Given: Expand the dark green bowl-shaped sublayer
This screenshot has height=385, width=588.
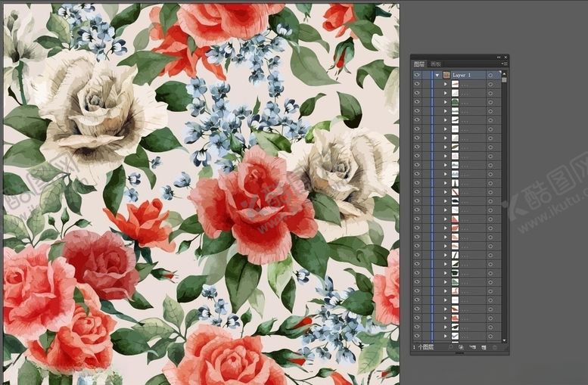Looking at the screenshot, I should click(x=446, y=273).
